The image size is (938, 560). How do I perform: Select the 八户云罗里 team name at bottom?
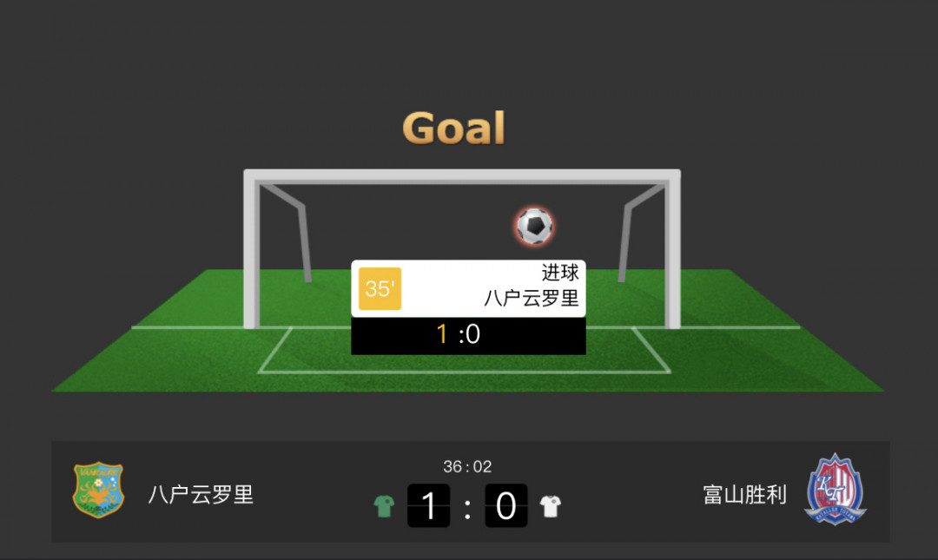pyautogui.click(x=201, y=495)
